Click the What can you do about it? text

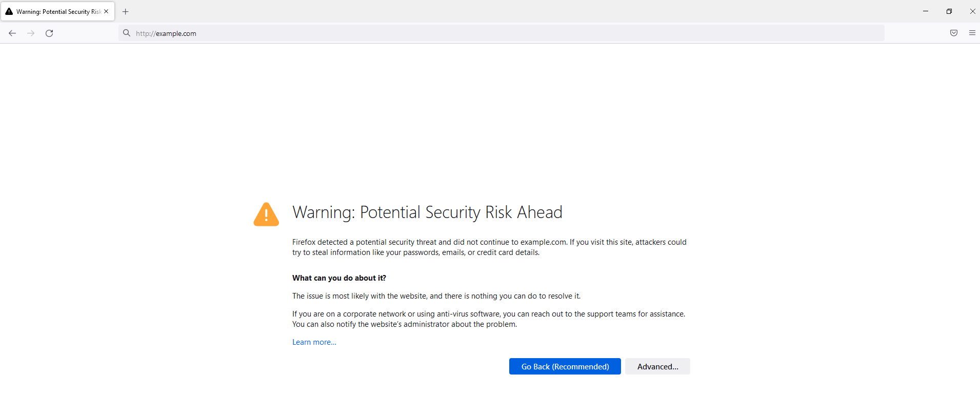(x=339, y=278)
